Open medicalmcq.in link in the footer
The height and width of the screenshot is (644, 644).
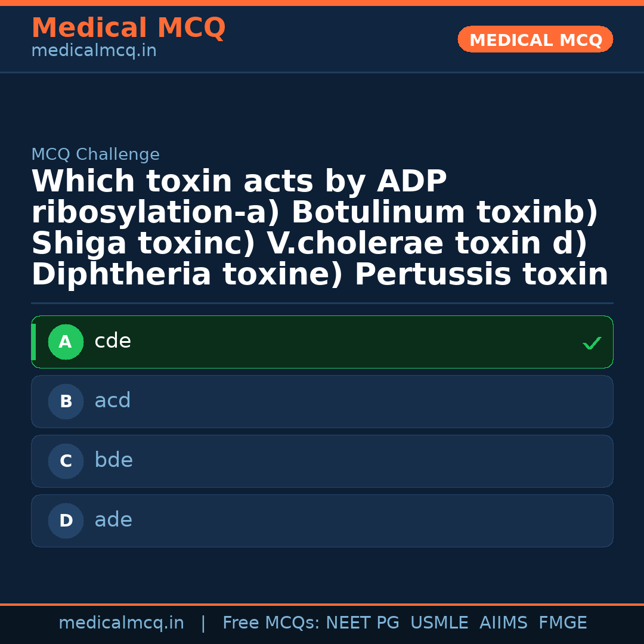121,623
